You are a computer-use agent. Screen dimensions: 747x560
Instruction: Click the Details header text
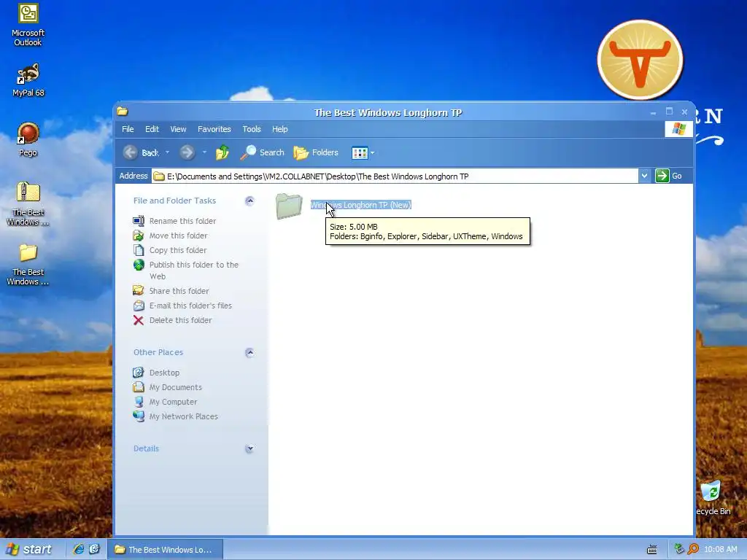pyautogui.click(x=146, y=448)
